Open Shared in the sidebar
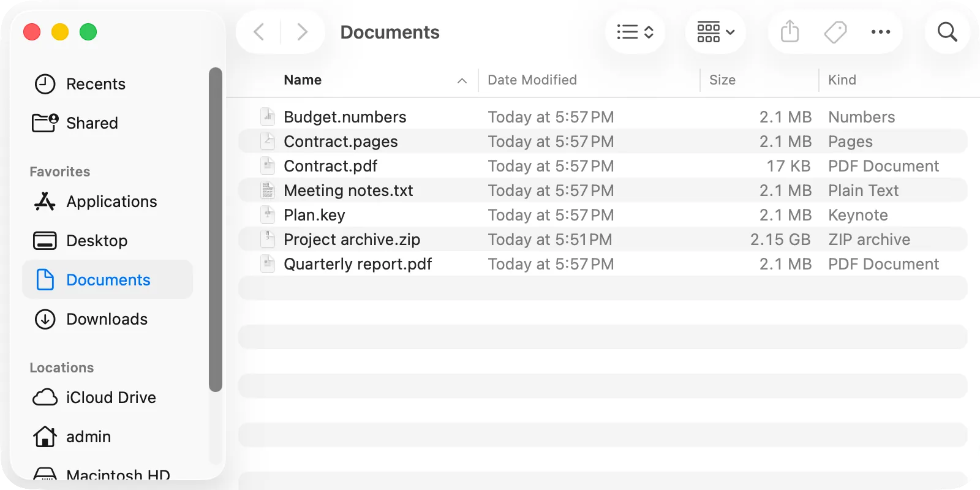 tap(107, 123)
